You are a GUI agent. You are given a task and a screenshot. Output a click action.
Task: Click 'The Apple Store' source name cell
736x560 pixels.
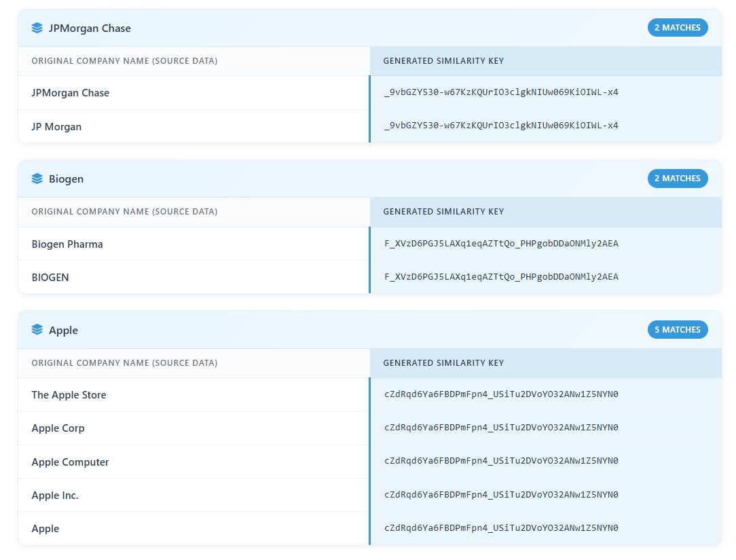[x=194, y=395]
